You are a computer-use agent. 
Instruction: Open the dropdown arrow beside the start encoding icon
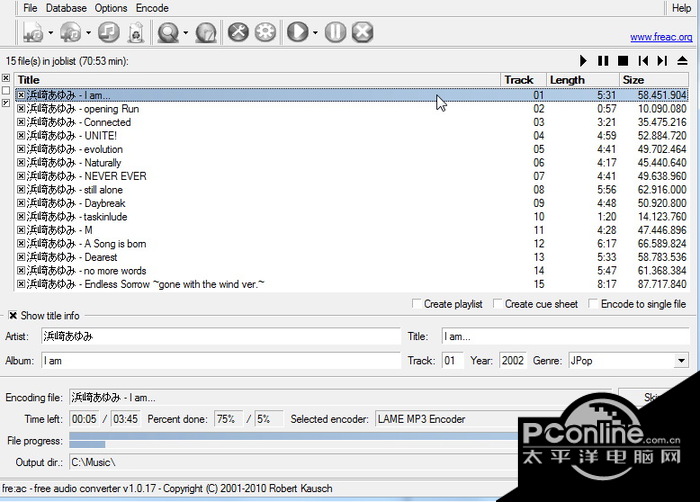click(x=315, y=33)
